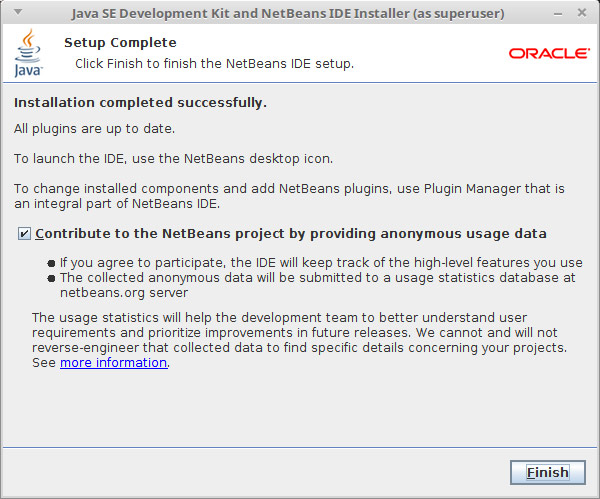Minimize the installer window
Viewport: 600px width, 499px height.
[558, 14]
